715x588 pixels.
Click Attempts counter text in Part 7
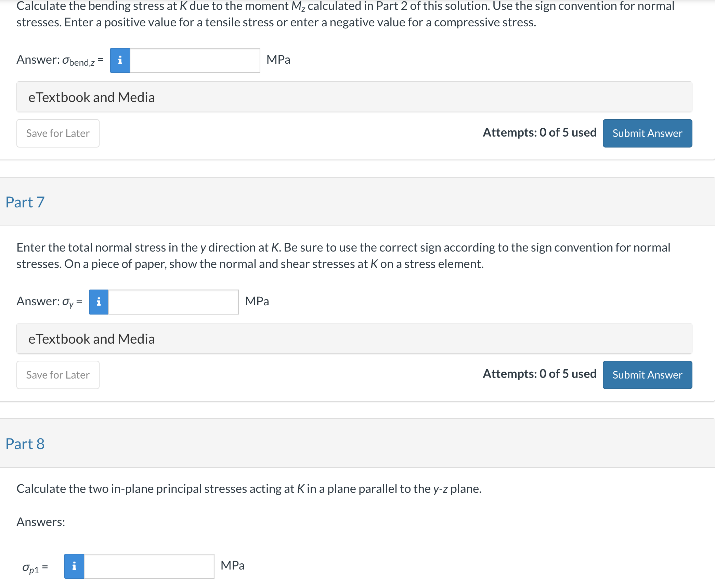coord(539,374)
